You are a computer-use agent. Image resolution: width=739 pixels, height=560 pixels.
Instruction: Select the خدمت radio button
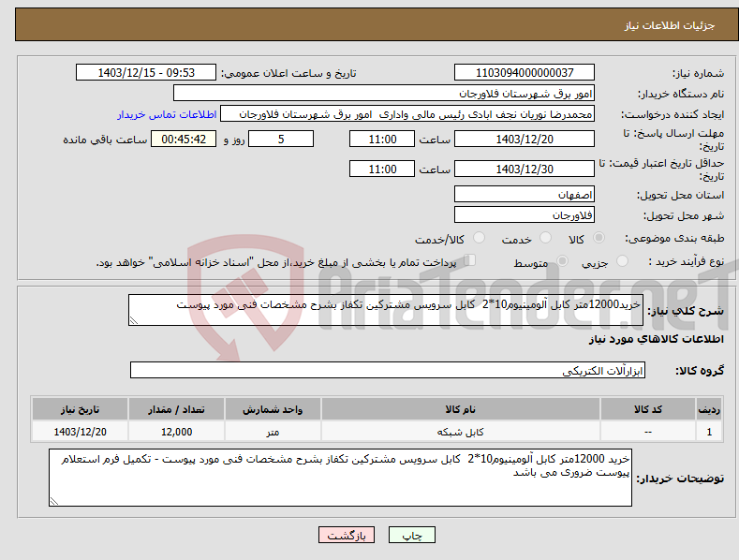pos(545,238)
